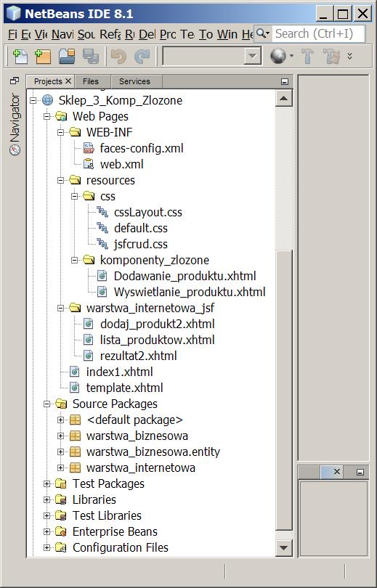The image size is (377, 588).
Task: Collapse the Web Pages node
Action: pyautogui.click(x=47, y=117)
